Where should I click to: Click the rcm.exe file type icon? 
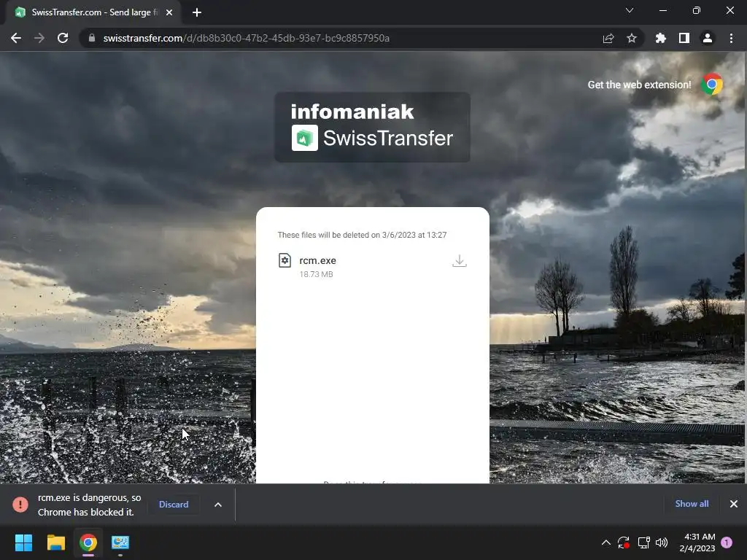point(285,260)
